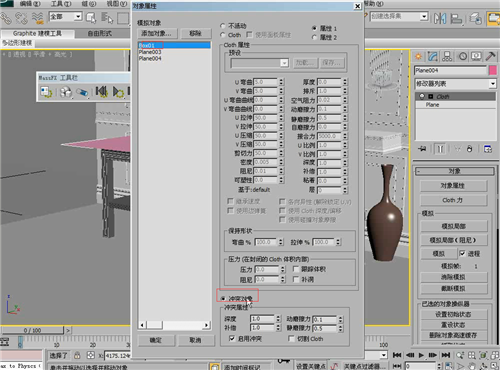Open the Create panel sun icon
Image resolution: width=500 pixels, height=370 pixels.
pyautogui.click(x=418, y=56)
